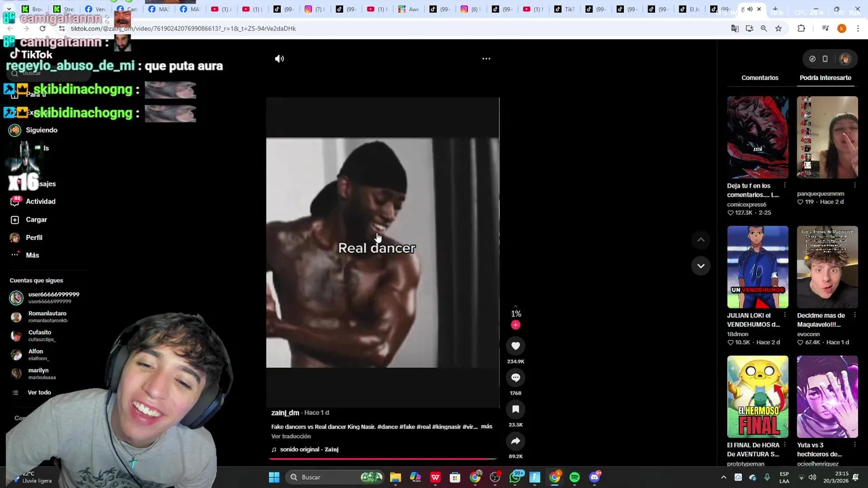The image size is (868, 488).
Task: Open the 'Yuta vs 3 hechiceros' video
Action: coord(827,396)
